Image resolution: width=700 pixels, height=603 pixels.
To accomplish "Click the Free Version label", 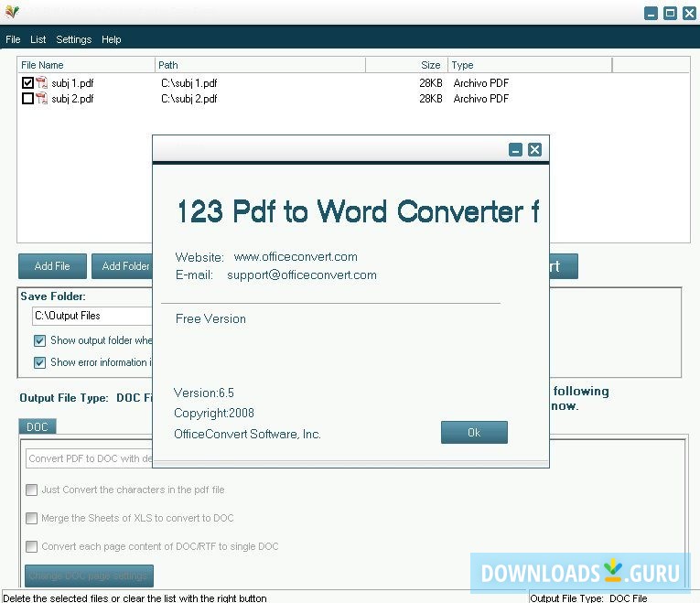I will (210, 318).
